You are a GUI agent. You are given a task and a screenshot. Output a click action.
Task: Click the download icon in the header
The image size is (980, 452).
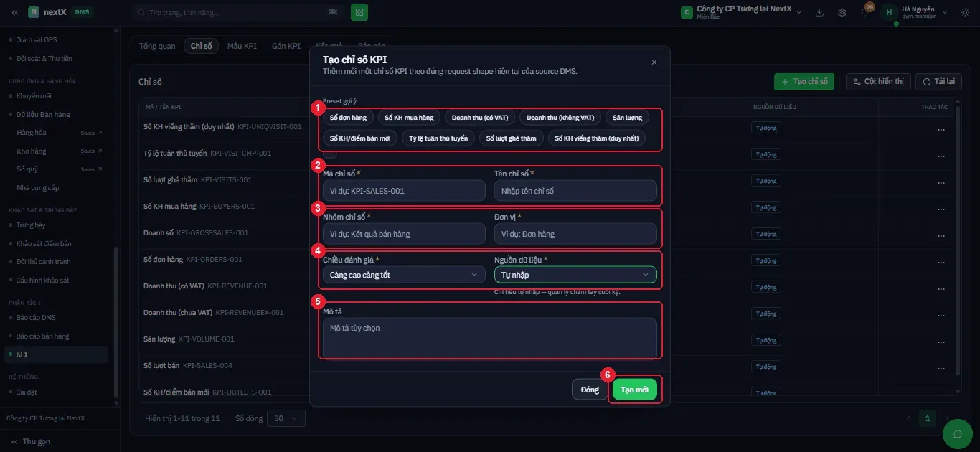820,12
